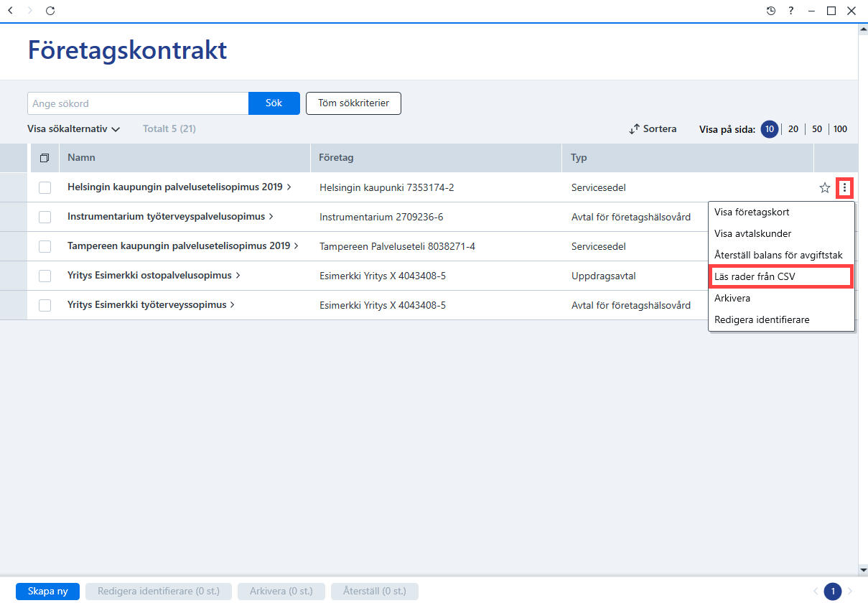Choose Läs rader från CSV menu item
Viewport: 868px width, 603px height.
point(781,276)
